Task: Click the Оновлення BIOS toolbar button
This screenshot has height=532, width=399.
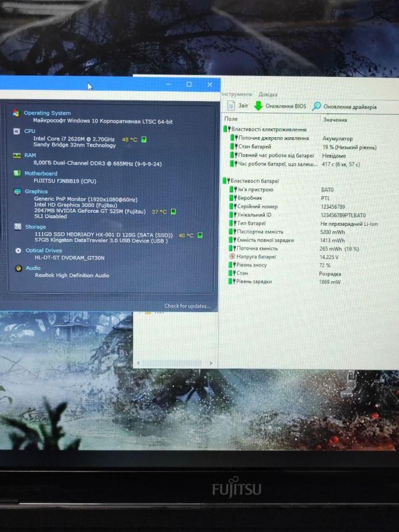Action: pos(280,106)
